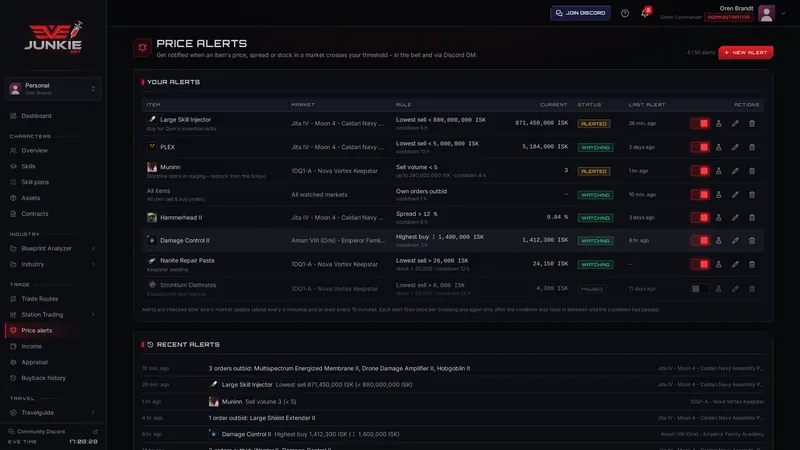Test the PLEX alert via flask icon
This screenshot has height=450, width=800.
tap(718, 147)
